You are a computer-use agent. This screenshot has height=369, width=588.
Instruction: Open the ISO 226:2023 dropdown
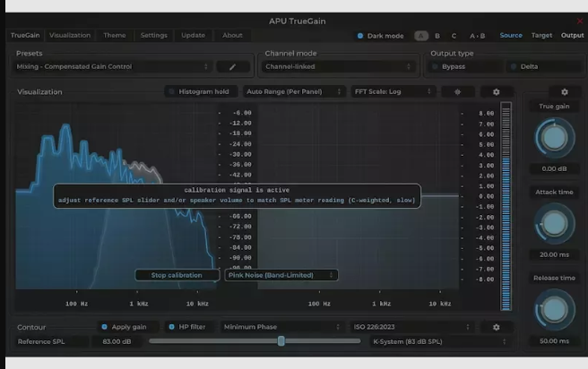click(x=411, y=327)
